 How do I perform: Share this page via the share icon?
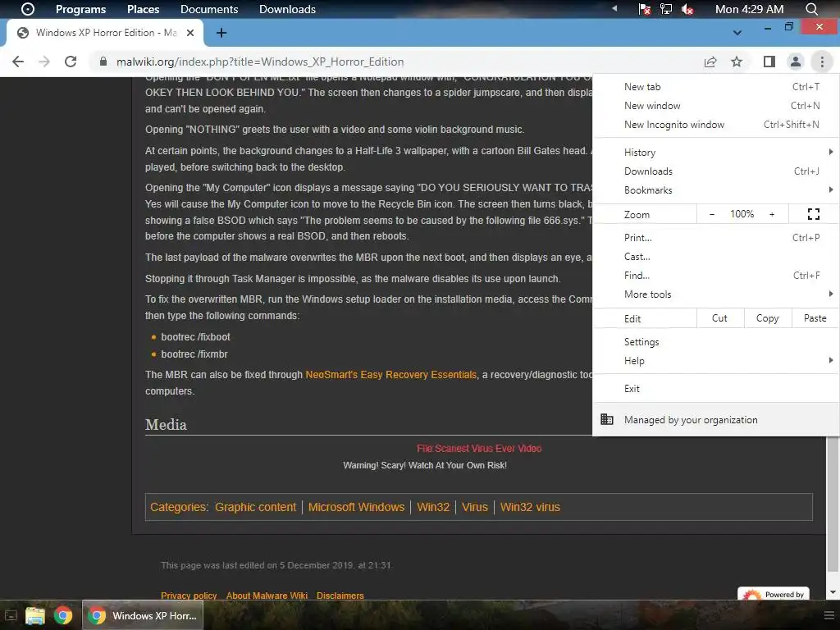(710, 62)
